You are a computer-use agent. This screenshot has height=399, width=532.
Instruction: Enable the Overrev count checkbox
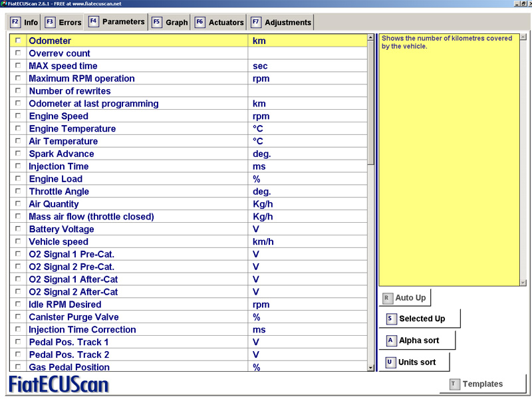point(18,53)
